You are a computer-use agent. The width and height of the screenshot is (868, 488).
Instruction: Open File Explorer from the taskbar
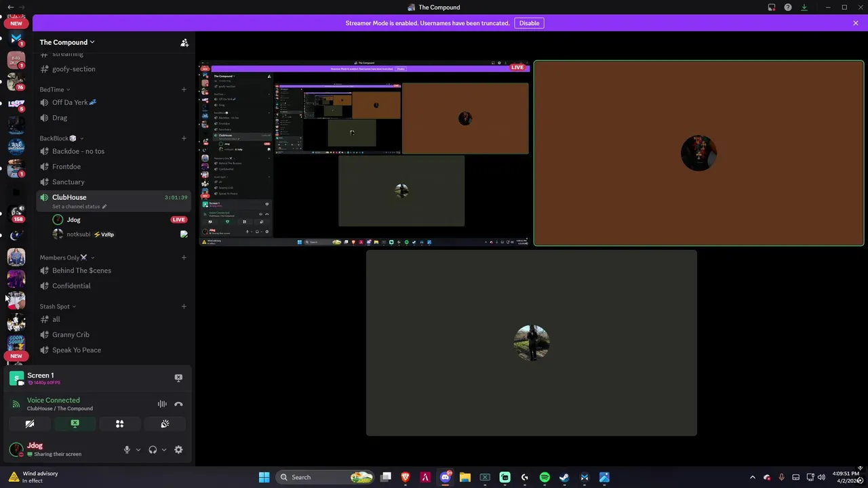pyautogui.click(x=465, y=477)
